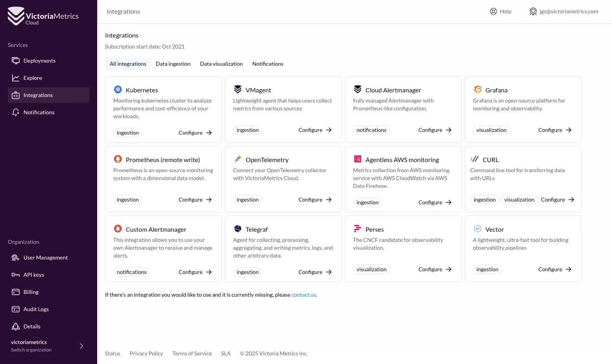Click the contact us link
Image resolution: width=612 pixels, height=364 pixels.
(304, 295)
